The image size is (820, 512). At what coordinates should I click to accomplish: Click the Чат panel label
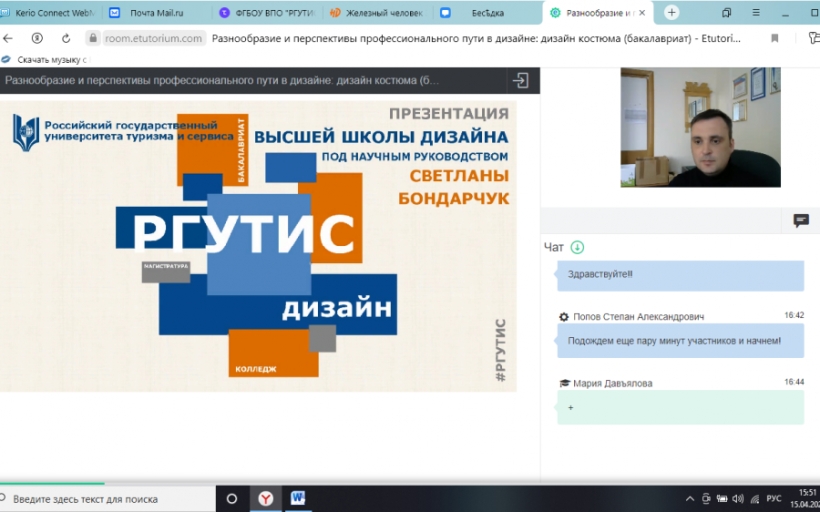pyautogui.click(x=554, y=247)
